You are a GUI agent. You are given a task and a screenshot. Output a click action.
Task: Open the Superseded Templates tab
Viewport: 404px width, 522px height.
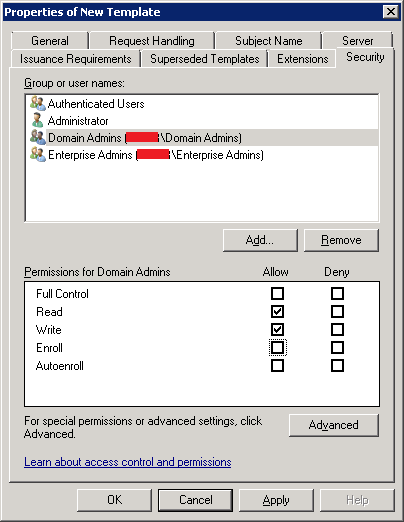coord(205,59)
